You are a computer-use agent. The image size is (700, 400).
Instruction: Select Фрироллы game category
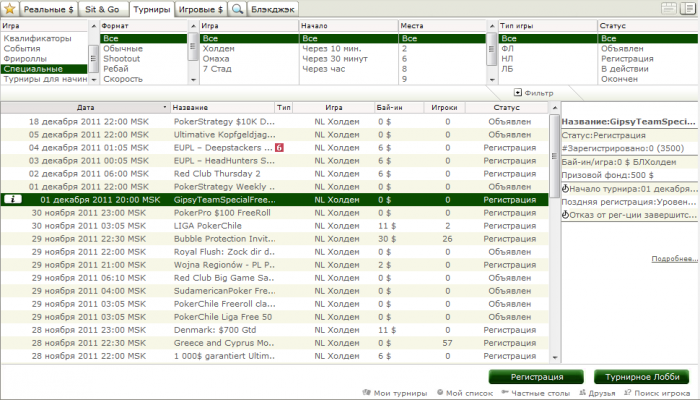click(x=25, y=59)
